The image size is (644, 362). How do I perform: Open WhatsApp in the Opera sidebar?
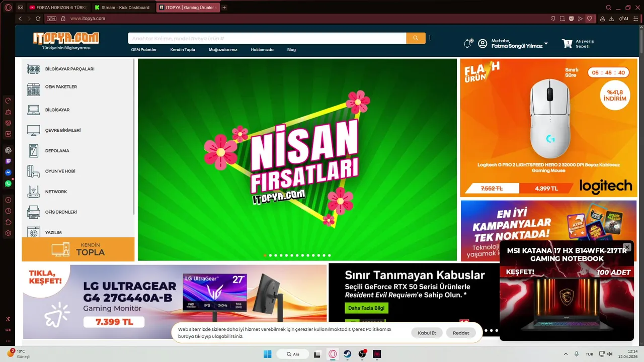[x=8, y=184]
